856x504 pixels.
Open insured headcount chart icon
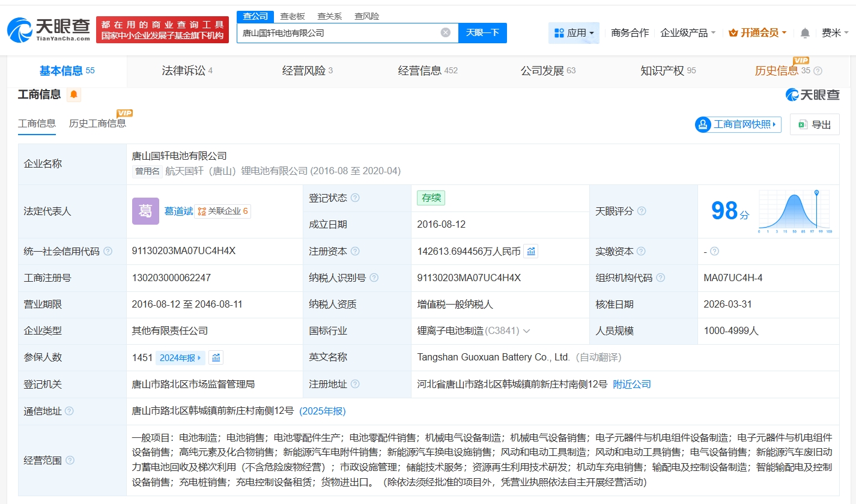[216, 357]
